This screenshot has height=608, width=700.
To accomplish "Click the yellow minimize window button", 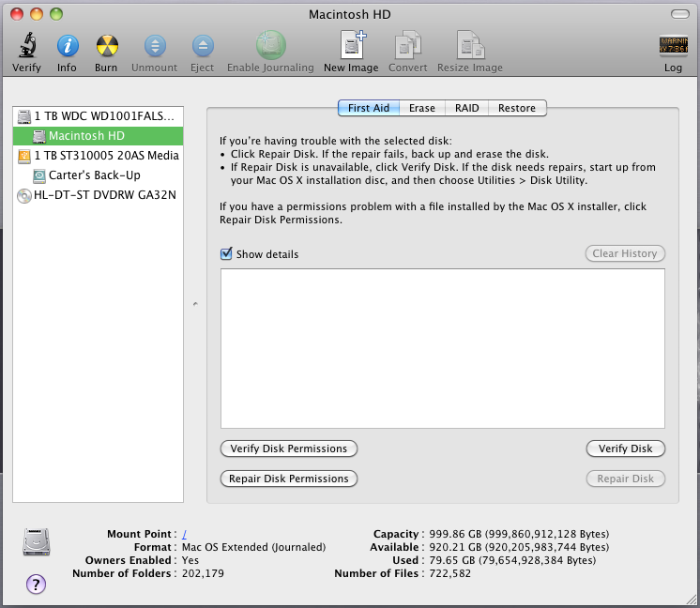I will click(37, 14).
